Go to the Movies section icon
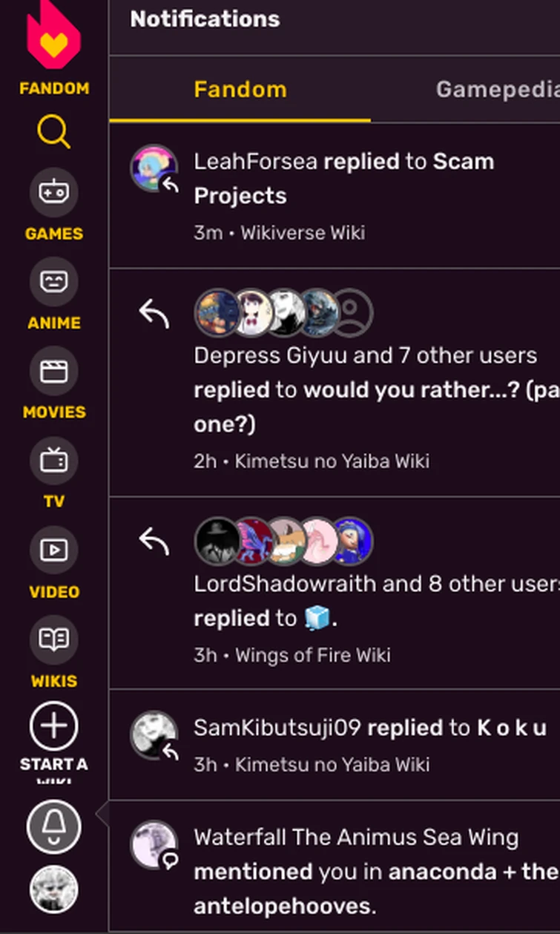 [x=53, y=371]
